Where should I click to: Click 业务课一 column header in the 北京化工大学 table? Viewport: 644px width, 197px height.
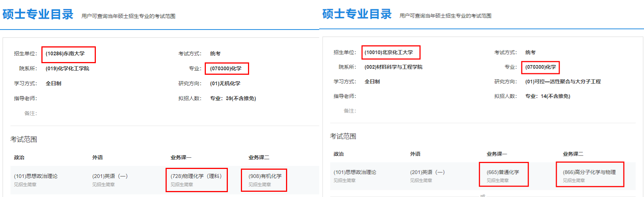click(x=497, y=154)
